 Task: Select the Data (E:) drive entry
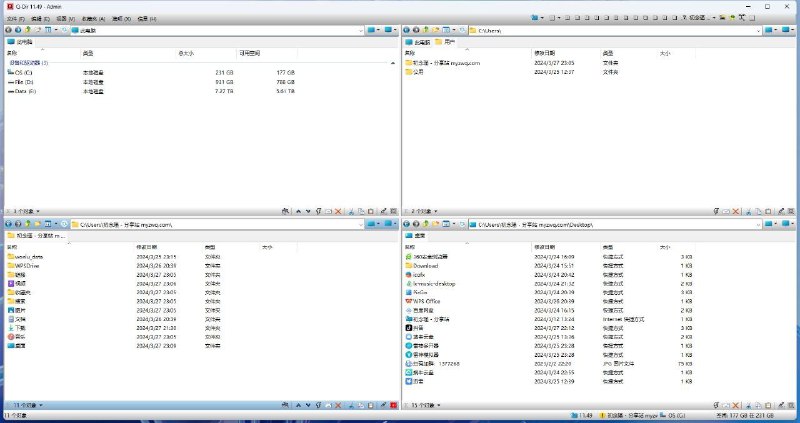25,91
